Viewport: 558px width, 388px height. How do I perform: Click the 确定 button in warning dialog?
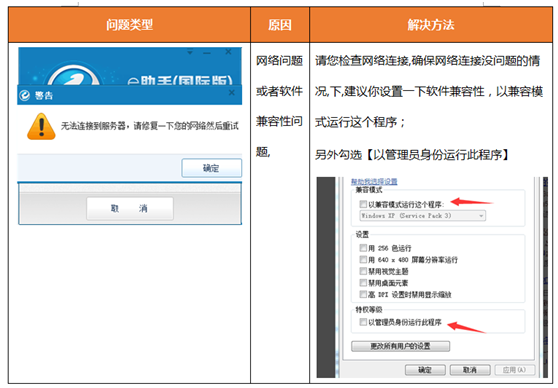click(x=211, y=168)
